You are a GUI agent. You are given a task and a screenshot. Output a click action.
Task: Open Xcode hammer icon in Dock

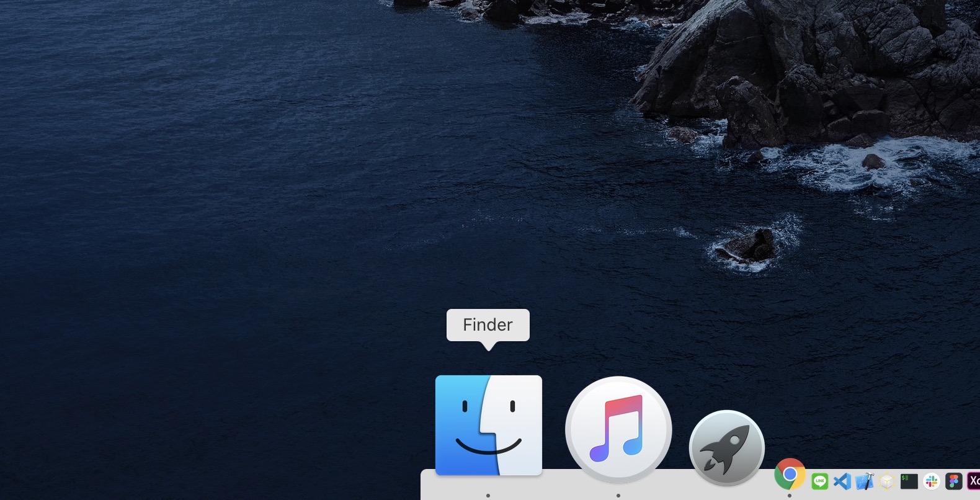pos(865,481)
